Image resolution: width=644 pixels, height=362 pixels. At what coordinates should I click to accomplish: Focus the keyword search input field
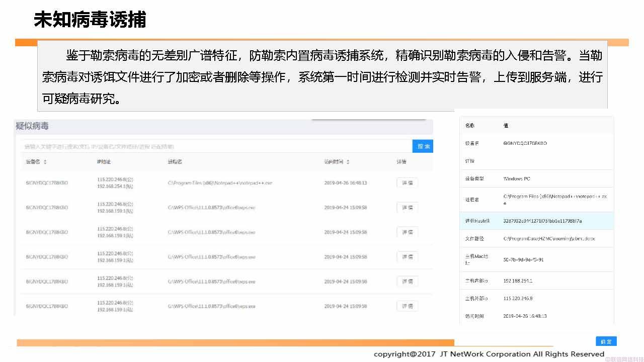tap(217, 146)
